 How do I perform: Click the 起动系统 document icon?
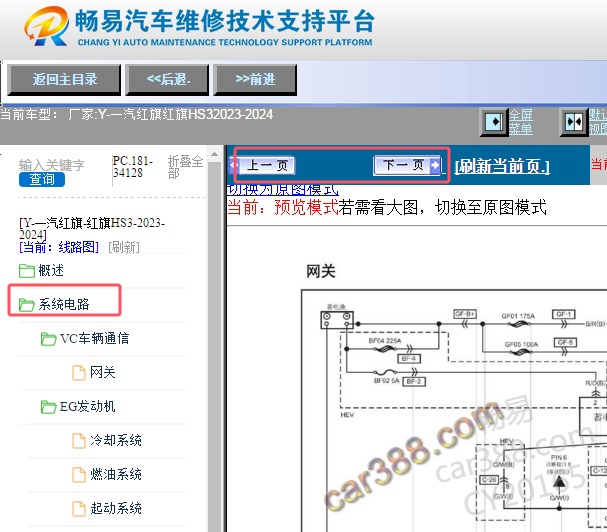pyautogui.click(x=79, y=509)
